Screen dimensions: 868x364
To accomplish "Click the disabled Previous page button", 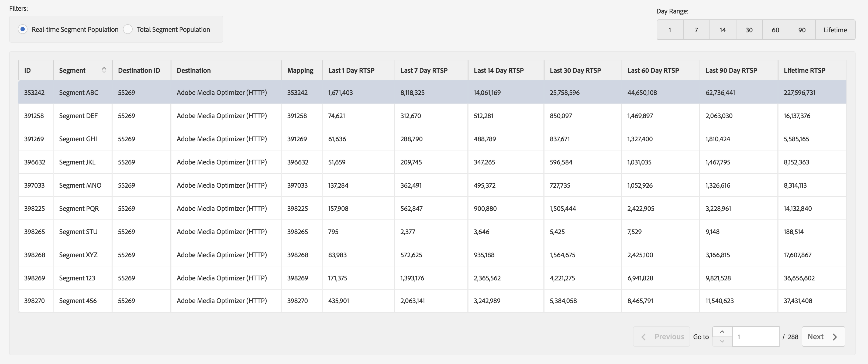I will pos(661,336).
